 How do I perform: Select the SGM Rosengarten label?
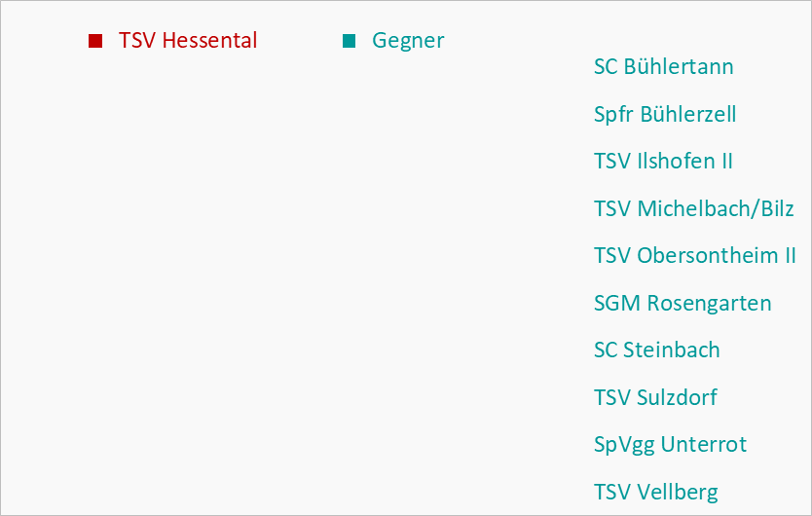coord(683,304)
